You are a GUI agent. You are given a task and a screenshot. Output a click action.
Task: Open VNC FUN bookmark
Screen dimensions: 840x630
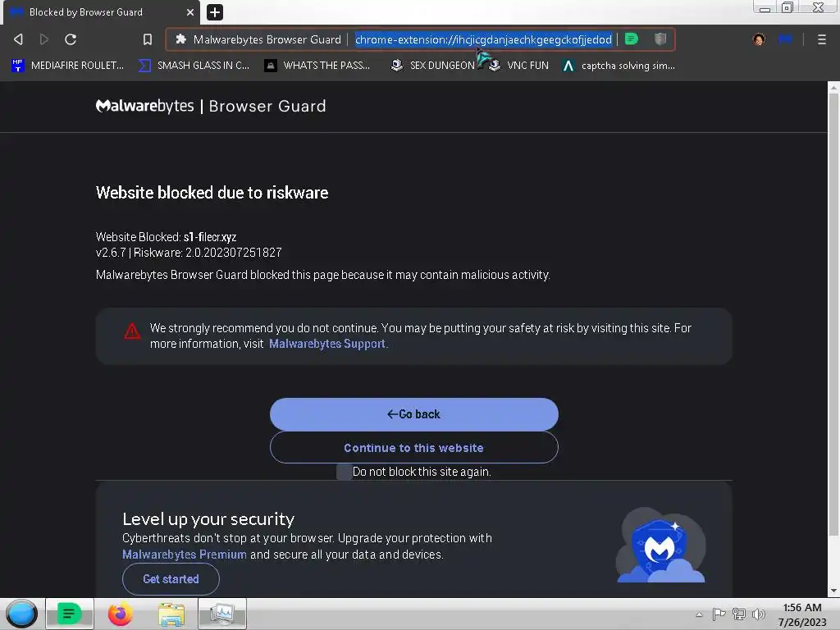click(x=519, y=66)
